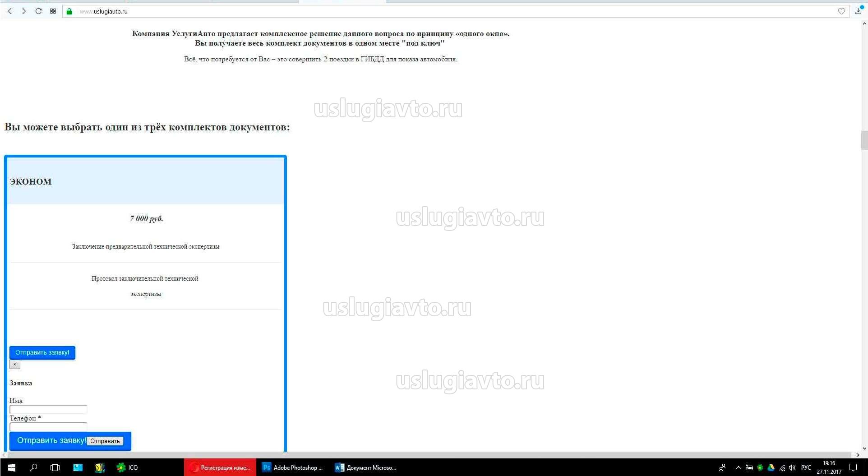
Task: Open the speed dial grid icon
Action: pyautogui.click(x=53, y=11)
